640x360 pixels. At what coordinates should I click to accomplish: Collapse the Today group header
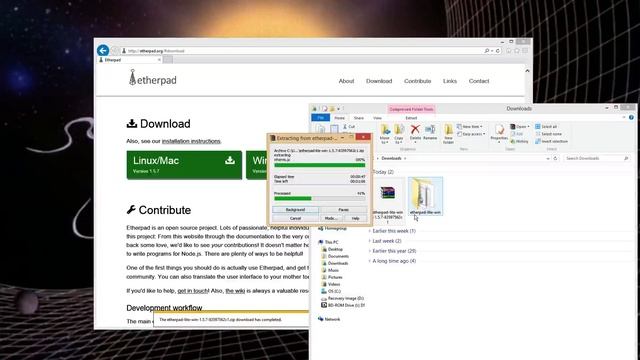(383, 172)
